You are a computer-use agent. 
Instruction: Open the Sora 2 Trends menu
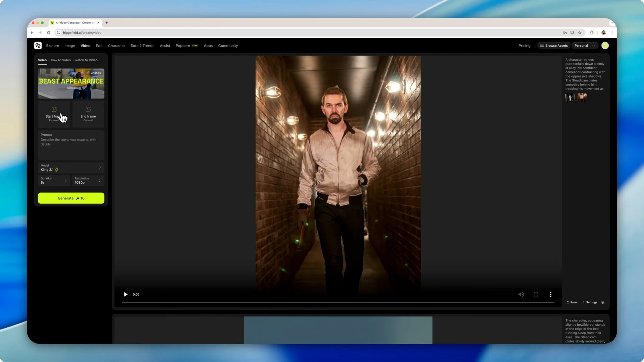click(142, 46)
